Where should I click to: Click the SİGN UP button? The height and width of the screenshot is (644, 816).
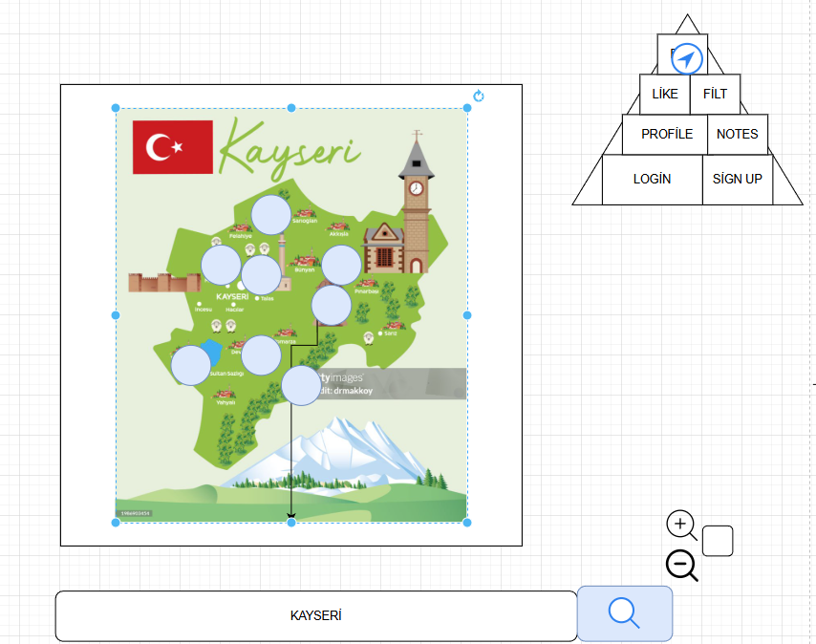coord(738,180)
